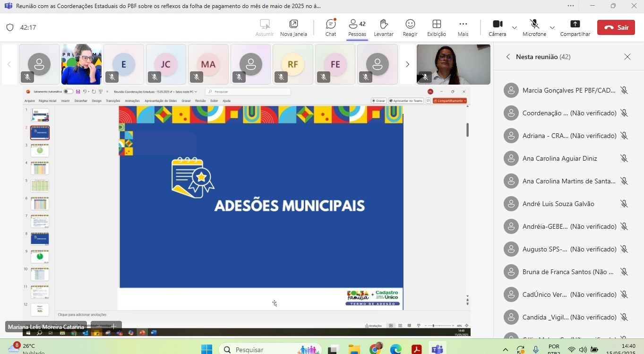This screenshot has width=644, height=354.
Task: Click the red Sair button
Action: tap(616, 27)
